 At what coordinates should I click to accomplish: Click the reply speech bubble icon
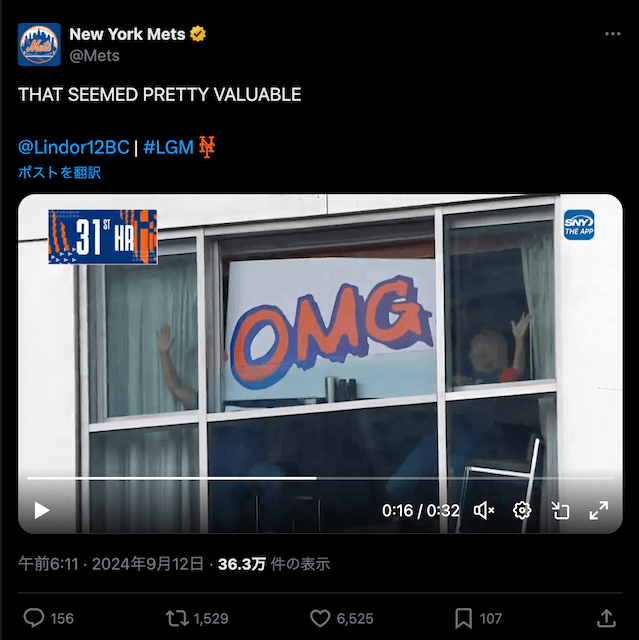tap(33, 618)
